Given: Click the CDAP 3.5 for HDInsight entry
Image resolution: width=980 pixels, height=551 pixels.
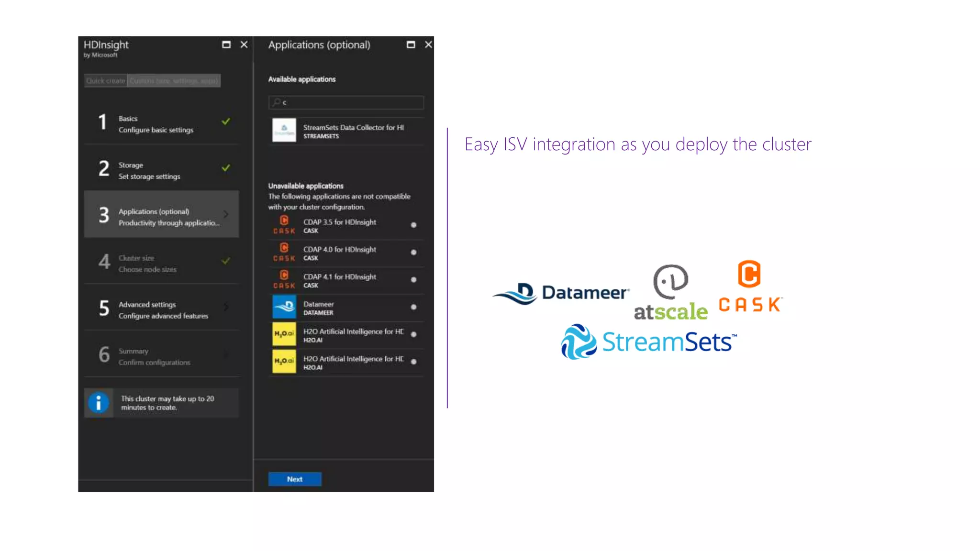Looking at the screenshot, I should point(346,225).
